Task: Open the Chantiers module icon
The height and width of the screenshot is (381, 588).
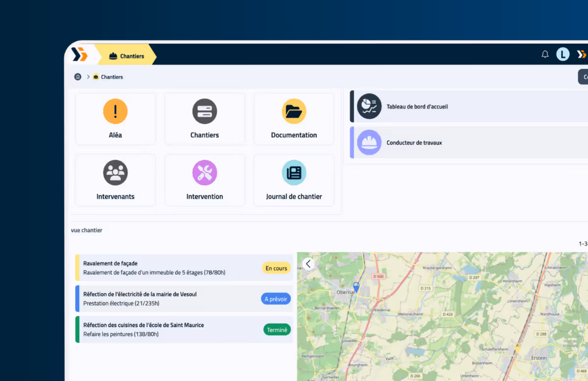Action: tap(205, 111)
